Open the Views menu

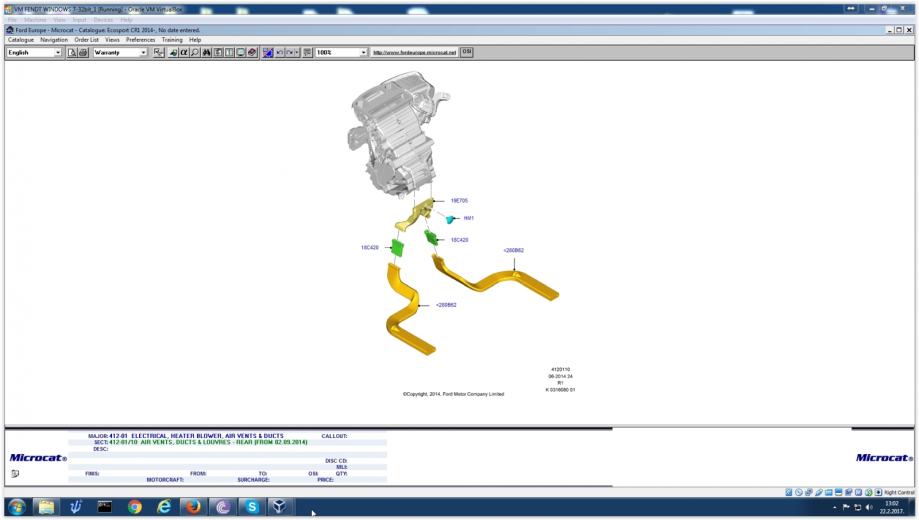(112, 40)
